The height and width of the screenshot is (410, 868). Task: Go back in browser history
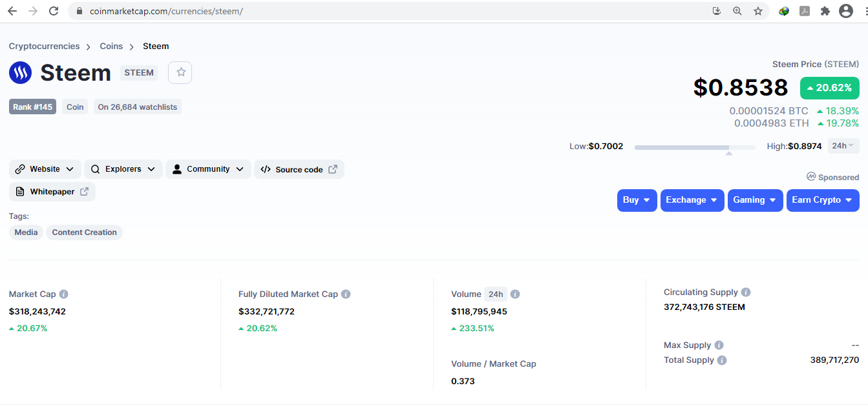(x=12, y=11)
